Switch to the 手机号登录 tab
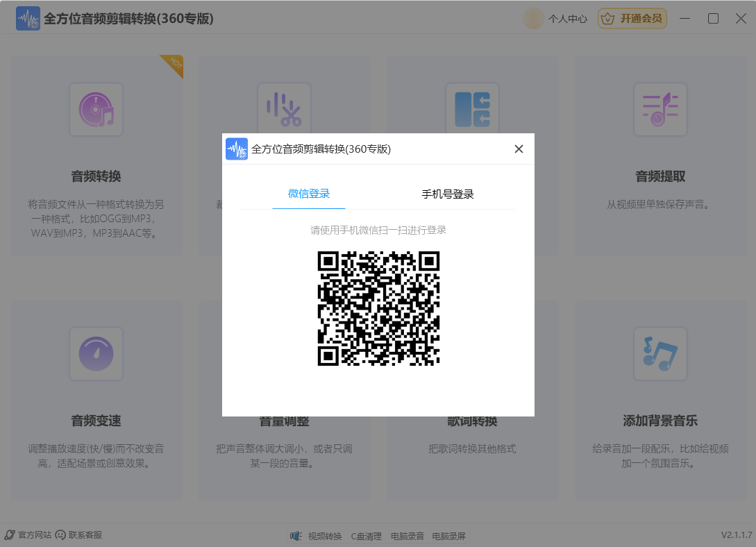The image size is (756, 547). coord(448,194)
